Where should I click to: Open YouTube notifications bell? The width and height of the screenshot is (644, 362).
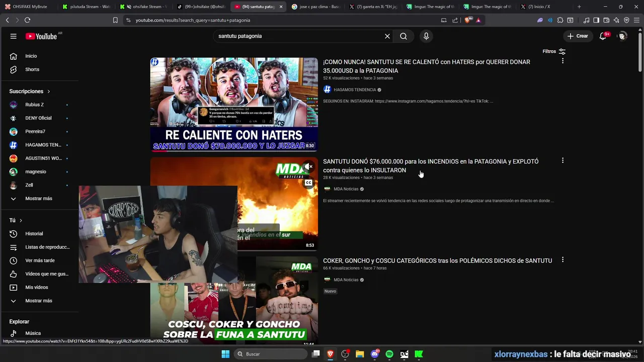click(603, 36)
